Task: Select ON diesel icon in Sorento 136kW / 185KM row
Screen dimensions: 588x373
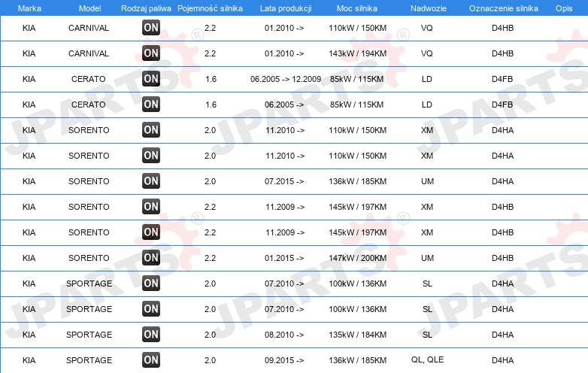Action: click(151, 181)
